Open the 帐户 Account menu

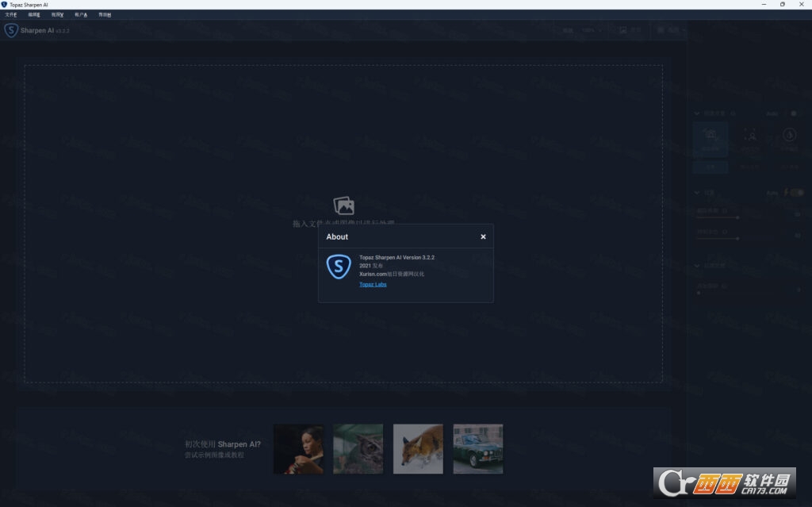81,14
